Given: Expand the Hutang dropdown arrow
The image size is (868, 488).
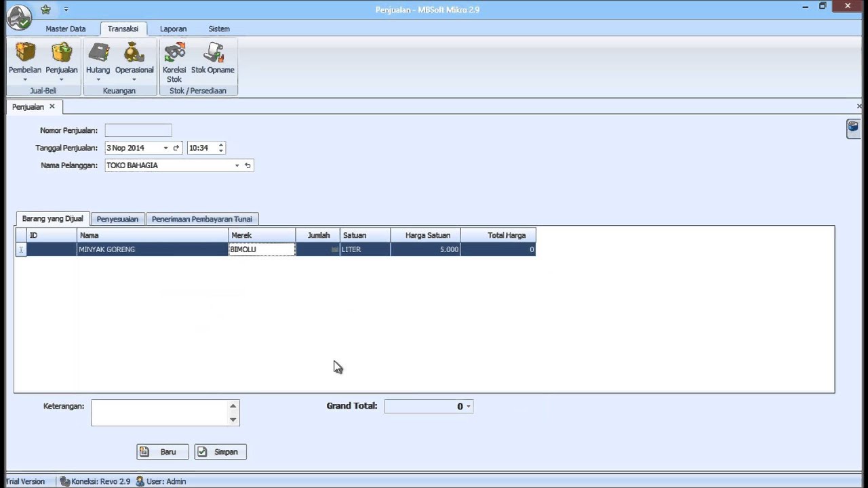Looking at the screenshot, I should tap(98, 80).
